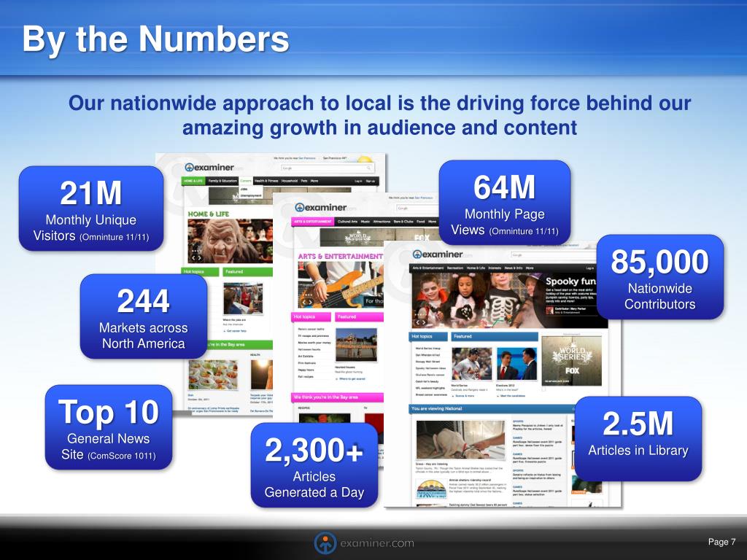Select Music in the Arts nav bar

pos(365,222)
